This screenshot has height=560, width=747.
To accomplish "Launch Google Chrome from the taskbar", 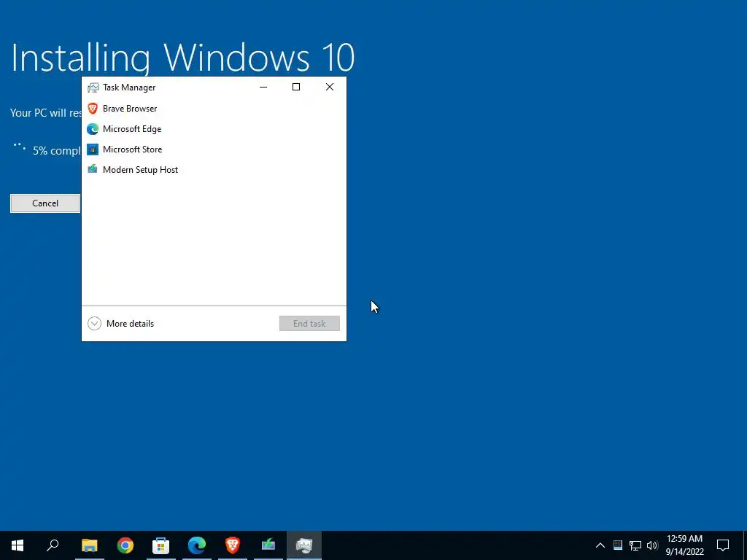I will pos(125,545).
